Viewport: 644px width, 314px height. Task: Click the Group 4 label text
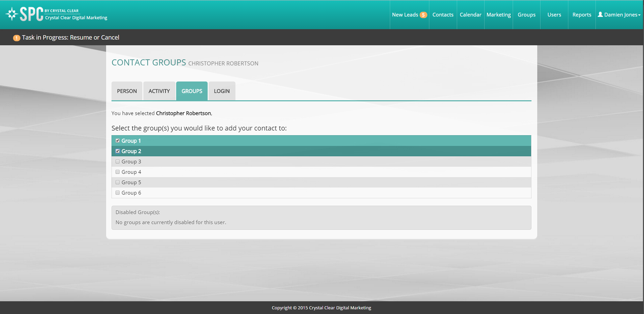[x=131, y=172]
